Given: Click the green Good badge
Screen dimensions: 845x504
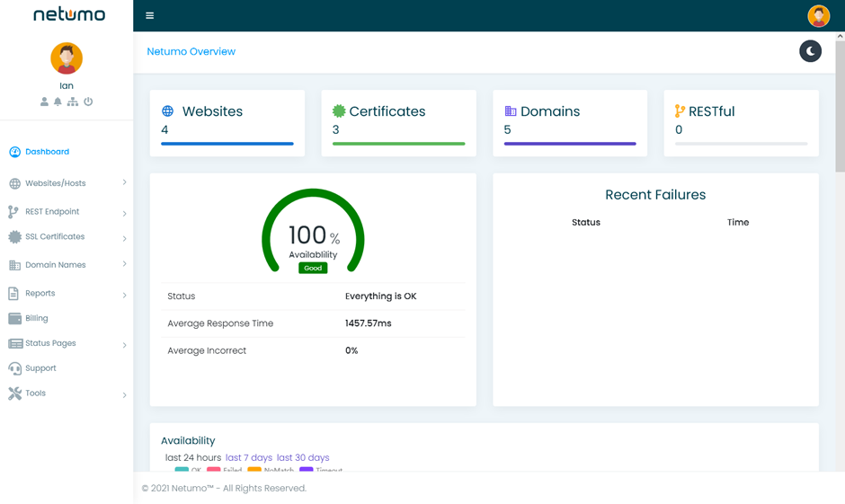Looking at the screenshot, I should coord(313,268).
